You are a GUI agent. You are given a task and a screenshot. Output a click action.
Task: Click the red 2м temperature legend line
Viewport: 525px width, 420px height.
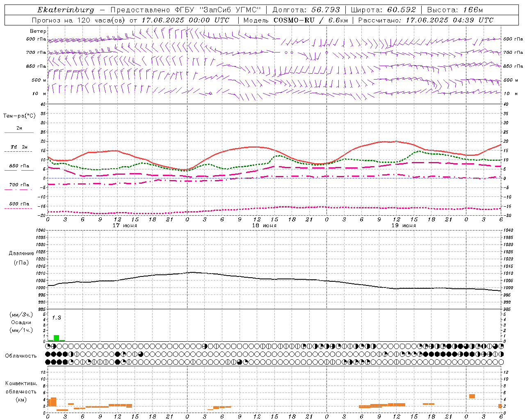tap(19, 132)
